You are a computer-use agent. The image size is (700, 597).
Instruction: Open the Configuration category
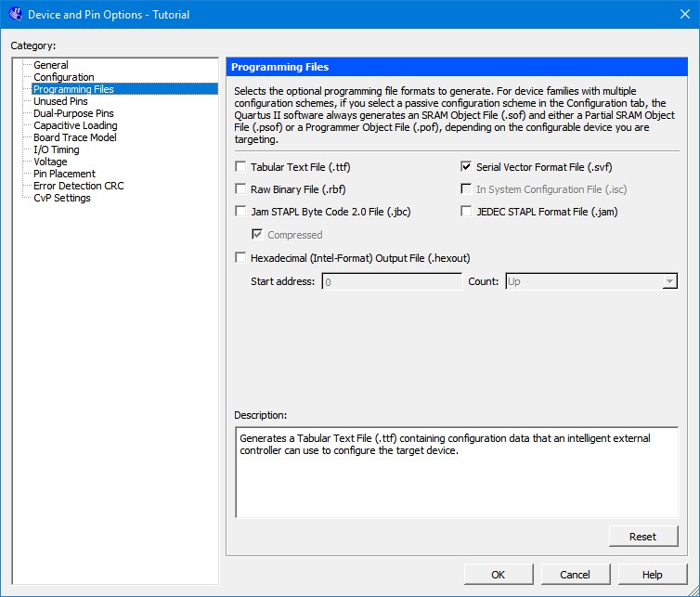coord(64,77)
